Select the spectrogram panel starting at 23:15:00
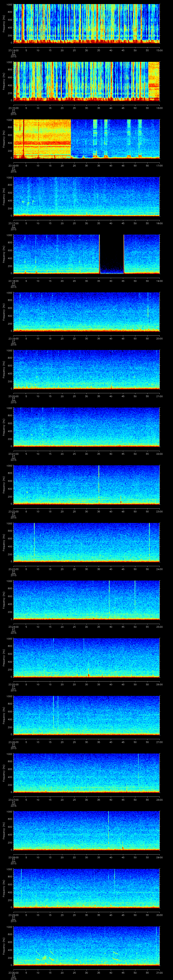 (86, 81)
